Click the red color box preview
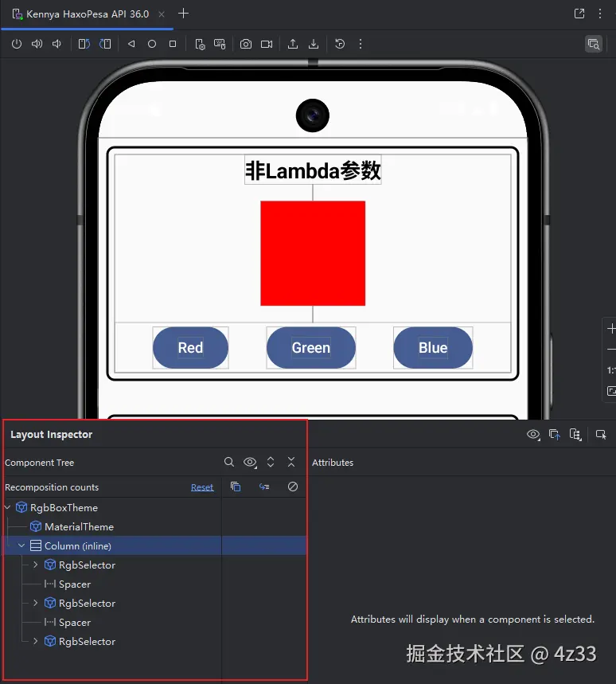The image size is (616, 684). [x=313, y=253]
